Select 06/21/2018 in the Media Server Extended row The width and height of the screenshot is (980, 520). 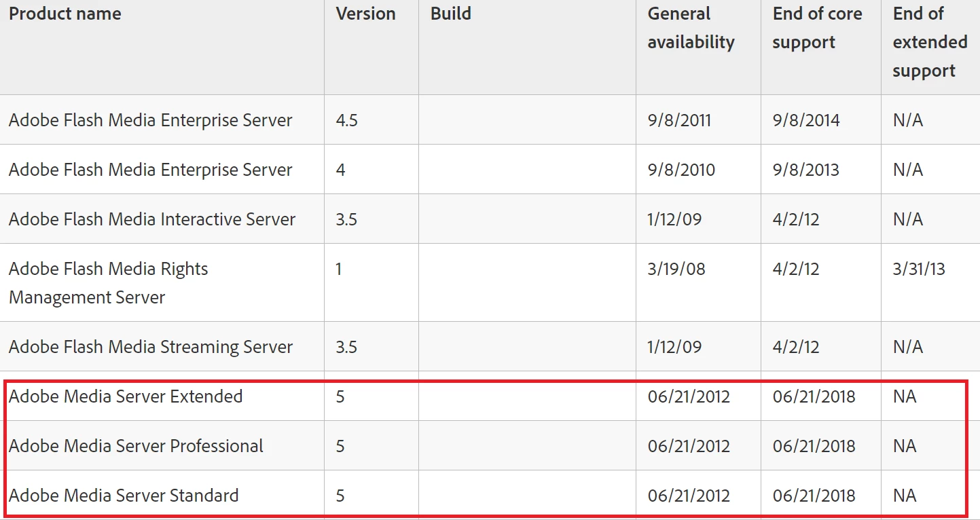pos(814,396)
